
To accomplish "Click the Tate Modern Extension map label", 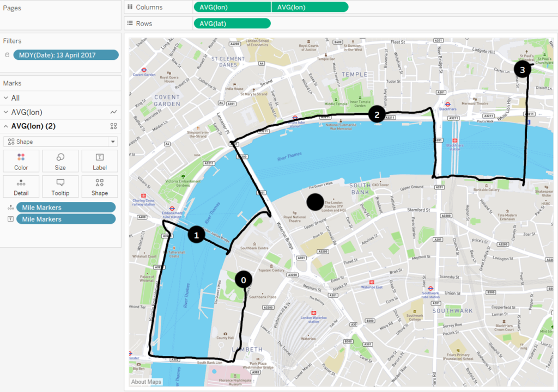I will [507, 217].
